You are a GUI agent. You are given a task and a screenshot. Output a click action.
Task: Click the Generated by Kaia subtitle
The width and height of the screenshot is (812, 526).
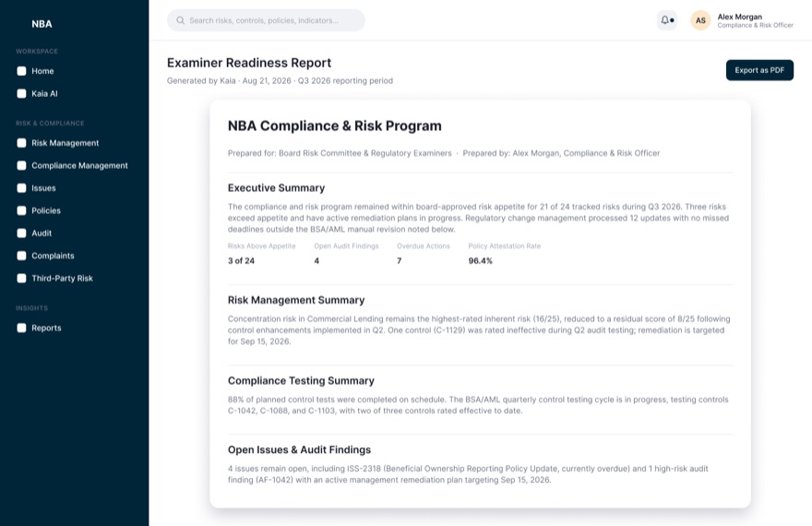[x=280, y=81]
